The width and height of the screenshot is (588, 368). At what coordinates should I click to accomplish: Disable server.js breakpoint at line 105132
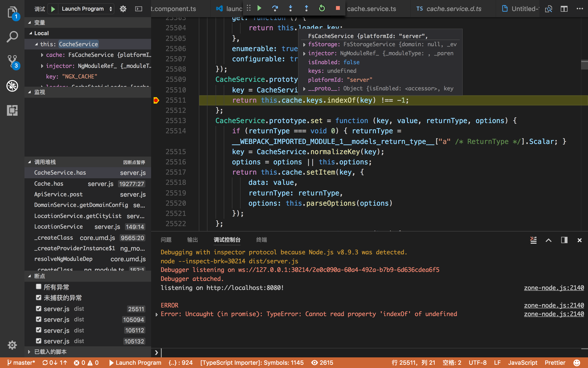tap(39, 341)
